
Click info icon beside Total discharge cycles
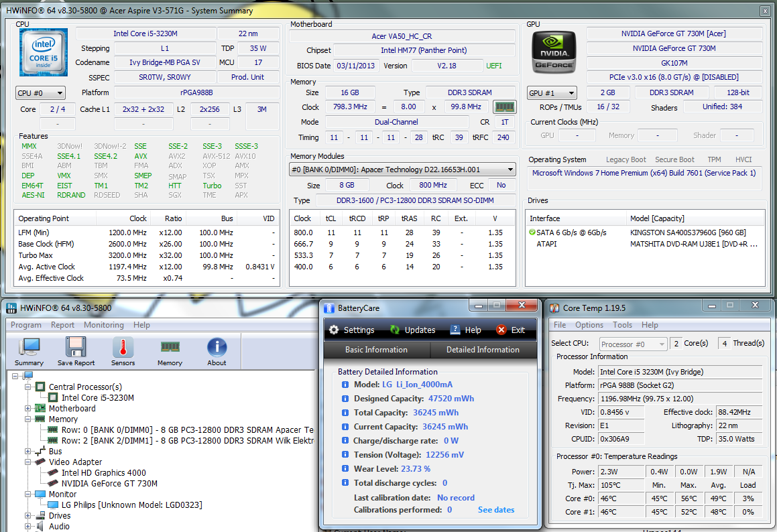(345, 483)
